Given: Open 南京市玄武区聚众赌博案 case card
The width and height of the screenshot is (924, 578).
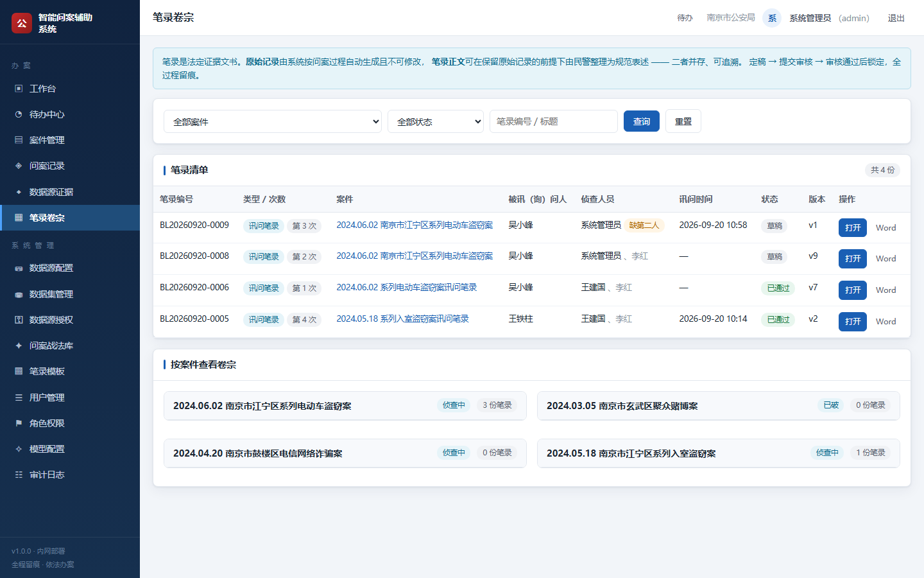Looking at the screenshot, I should pos(719,406).
